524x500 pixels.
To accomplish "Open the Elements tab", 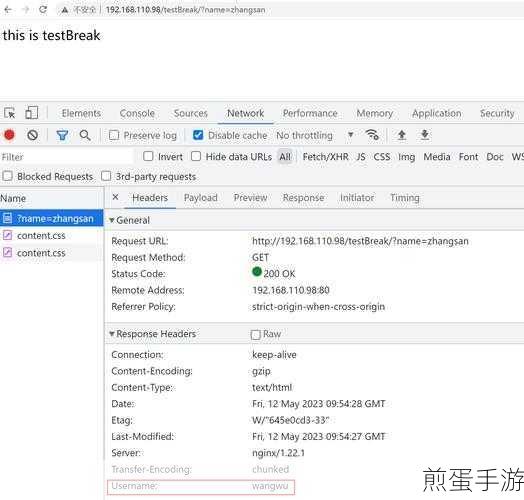I will (81, 113).
